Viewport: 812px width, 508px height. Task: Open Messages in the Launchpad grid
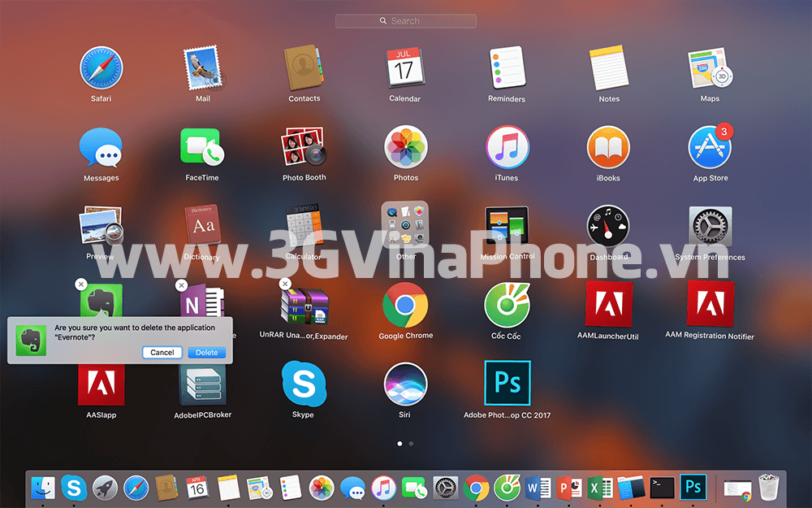tap(101, 148)
